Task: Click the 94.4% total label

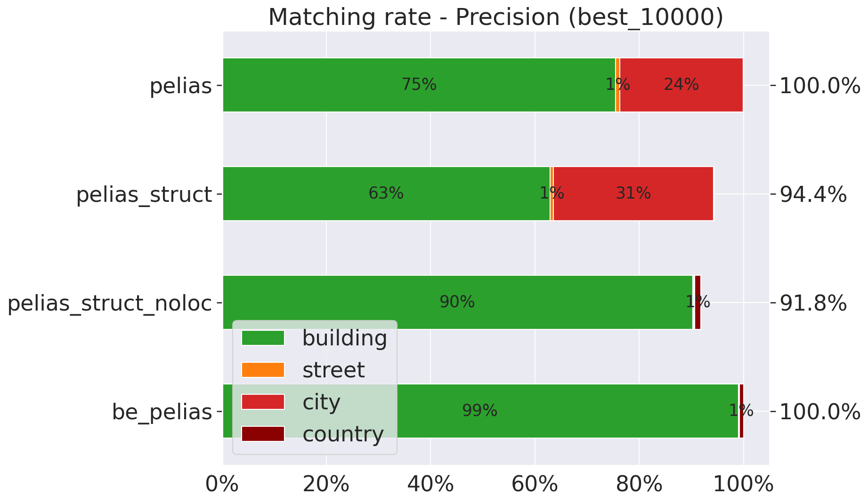Action: [813, 195]
